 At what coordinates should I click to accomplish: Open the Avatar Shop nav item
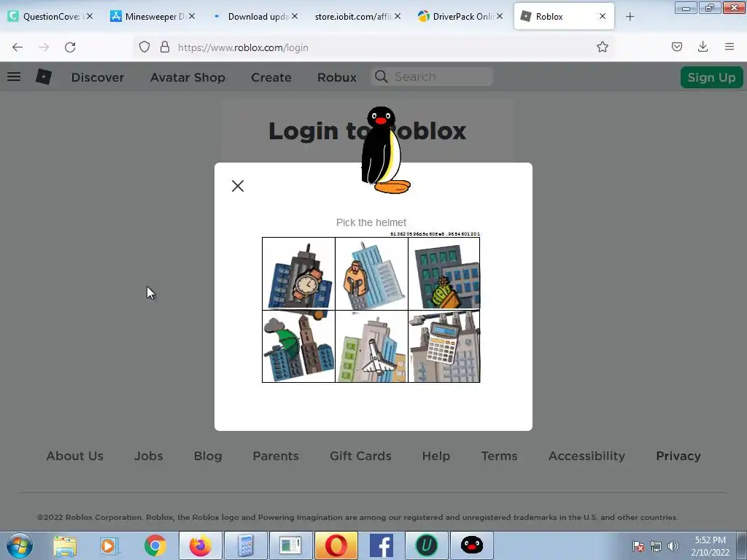pos(187,77)
